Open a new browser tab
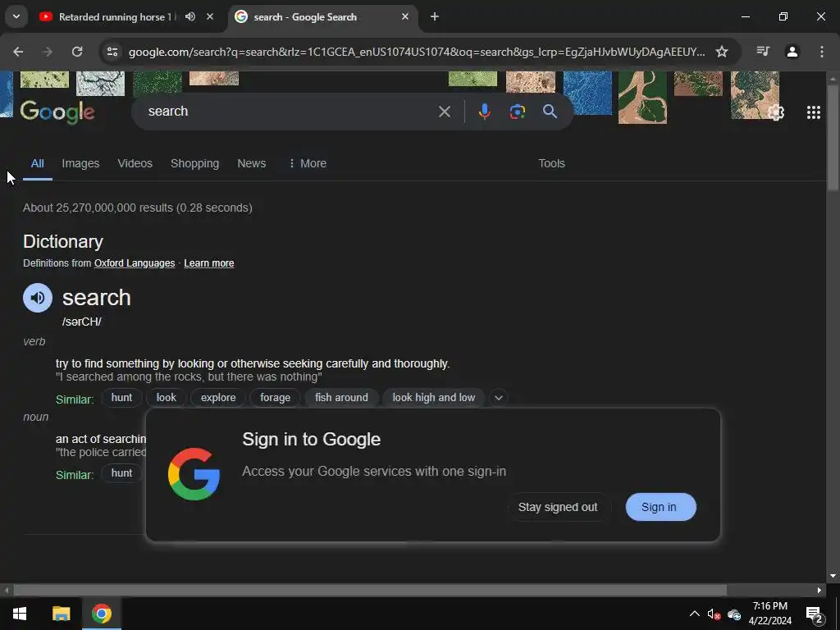This screenshot has height=630, width=840. (435, 16)
